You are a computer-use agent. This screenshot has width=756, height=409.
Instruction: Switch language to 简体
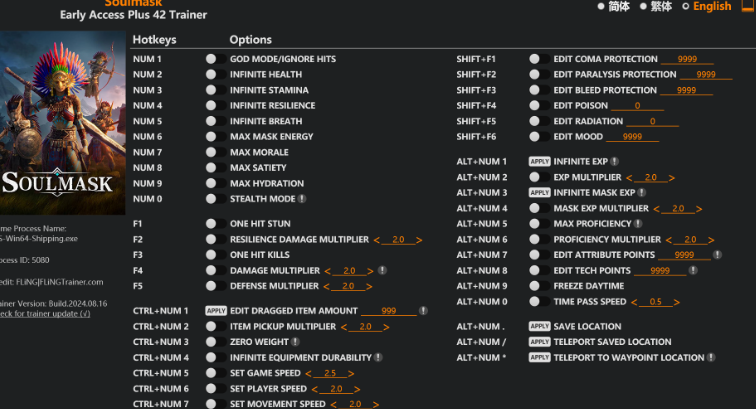615,6
